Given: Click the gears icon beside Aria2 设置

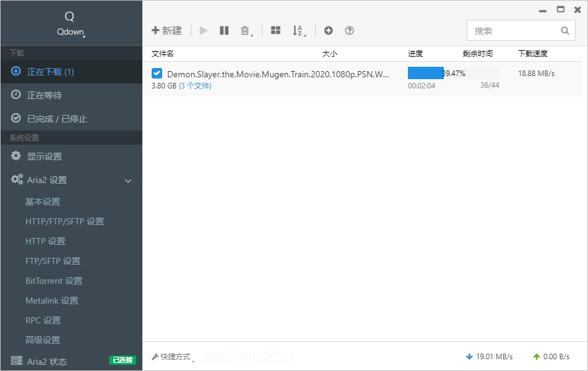Looking at the screenshot, I should click(17, 179).
